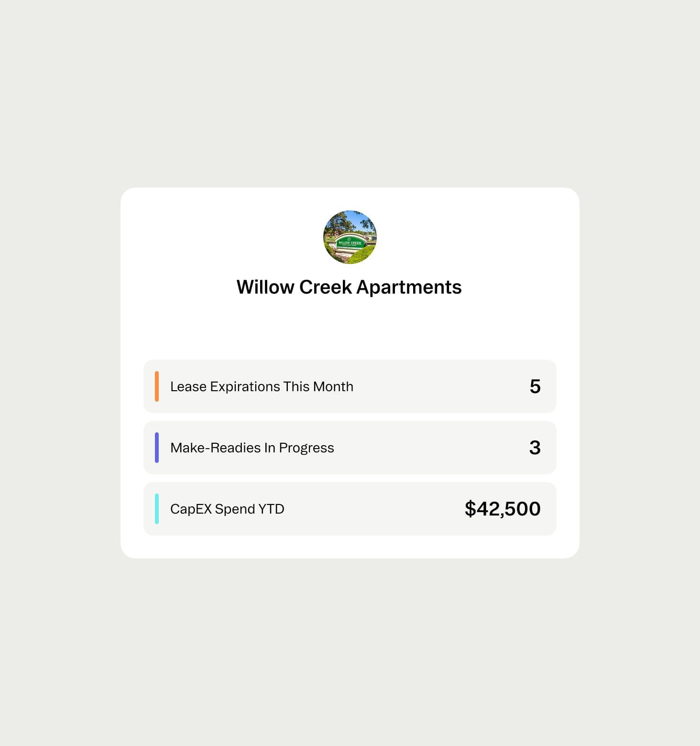Click the Lease Expirations This Month label

262,386
